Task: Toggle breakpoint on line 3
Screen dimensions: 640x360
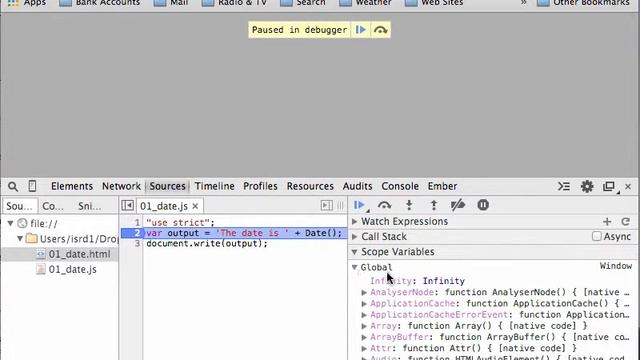Action: (x=137, y=244)
